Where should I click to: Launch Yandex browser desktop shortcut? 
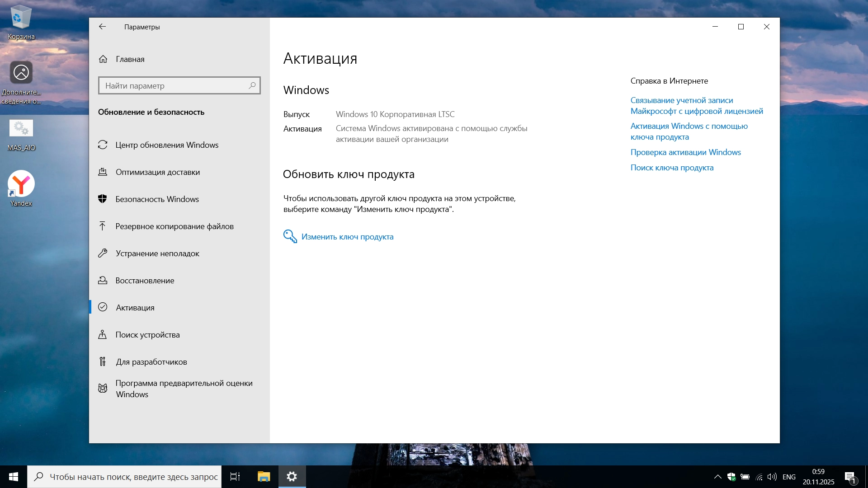[21, 188]
